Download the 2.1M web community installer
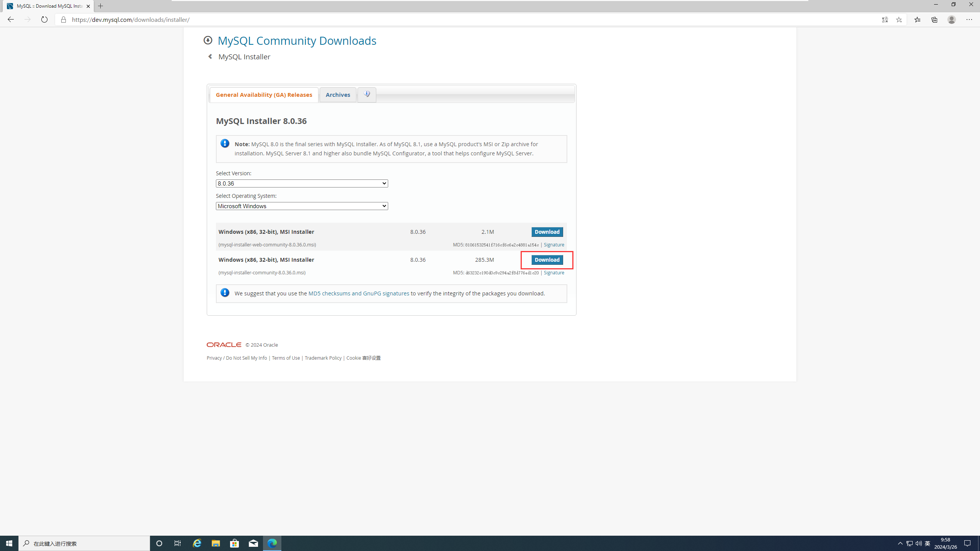 click(547, 232)
